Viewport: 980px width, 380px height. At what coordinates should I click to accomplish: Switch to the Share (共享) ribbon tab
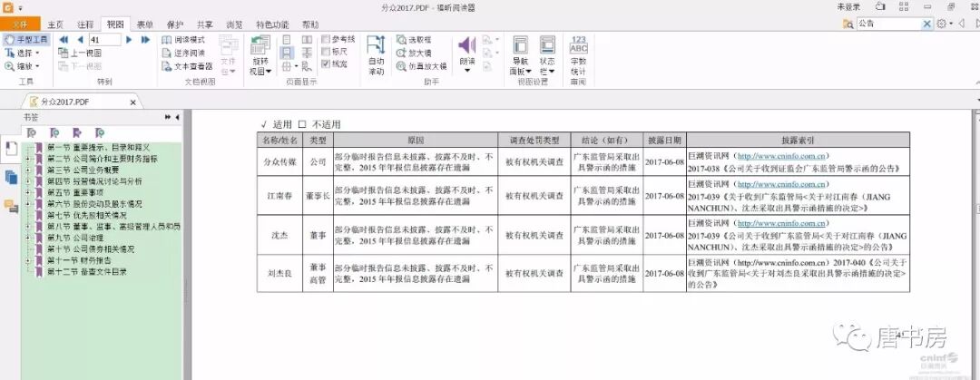coord(204,24)
